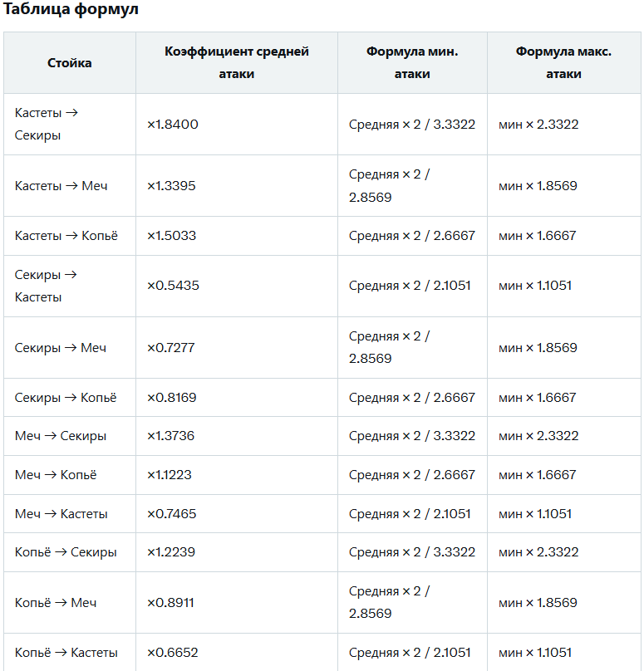Click the 'Таблица формул' heading
644x671 pixels.
coord(71,10)
